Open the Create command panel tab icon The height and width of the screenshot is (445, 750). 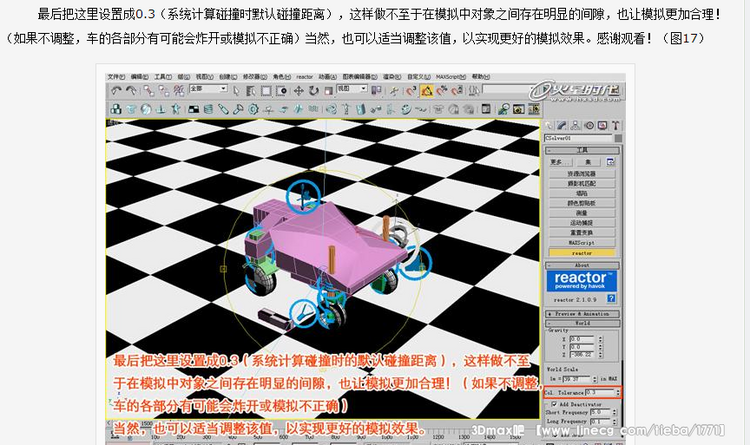550,125
